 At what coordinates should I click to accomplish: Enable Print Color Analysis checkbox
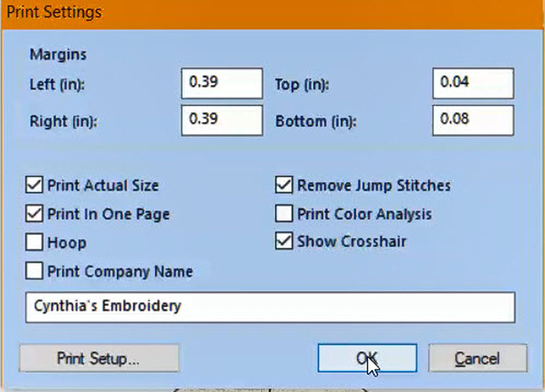(x=283, y=214)
